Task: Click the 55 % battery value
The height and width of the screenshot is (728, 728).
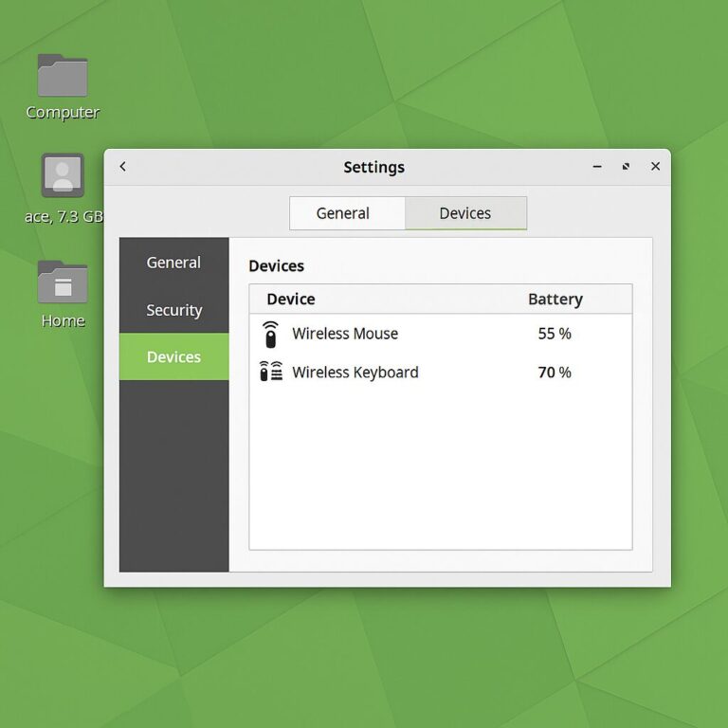Action: 555,334
